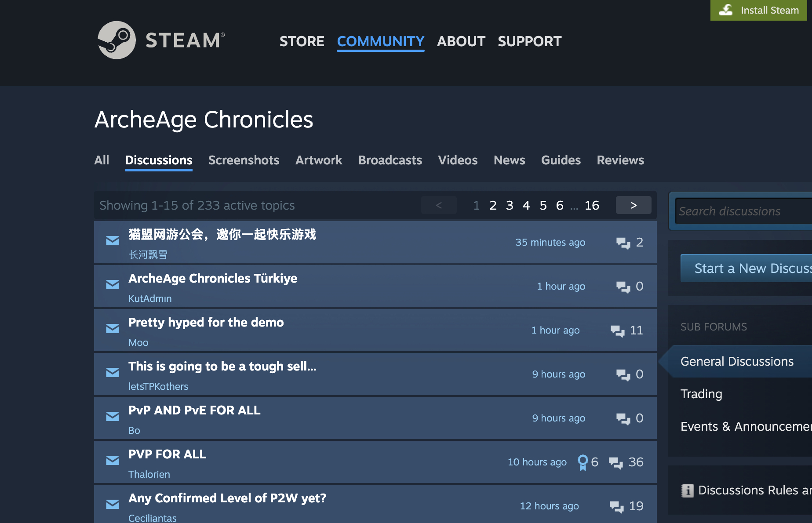Jump to page 16 of topics

pyautogui.click(x=592, y=205)
